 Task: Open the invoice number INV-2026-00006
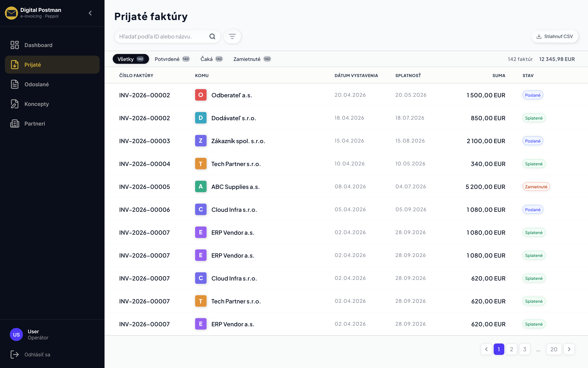pyautogui.click(x=144, y=210)
